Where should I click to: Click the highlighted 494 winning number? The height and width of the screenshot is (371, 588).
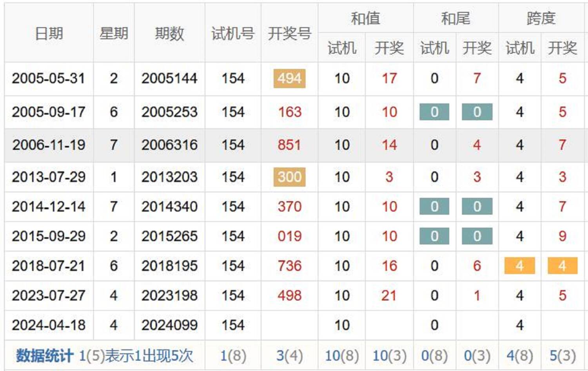(x=289, y=78)
